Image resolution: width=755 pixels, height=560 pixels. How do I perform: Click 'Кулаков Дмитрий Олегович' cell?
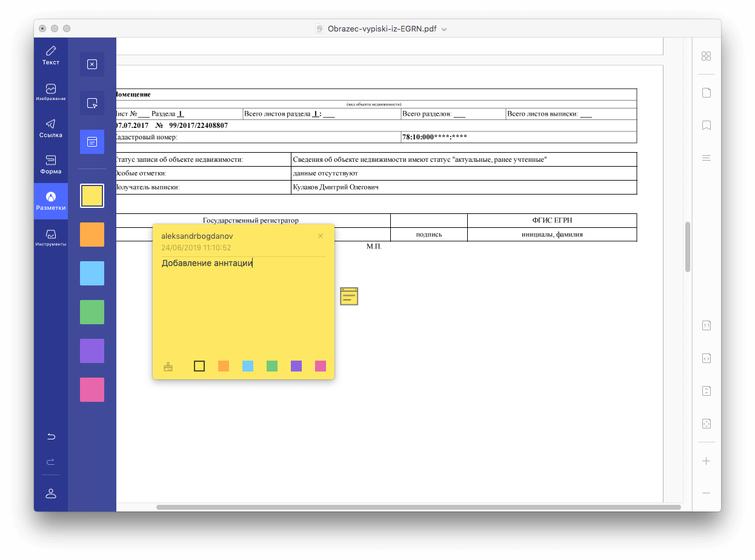464,187
